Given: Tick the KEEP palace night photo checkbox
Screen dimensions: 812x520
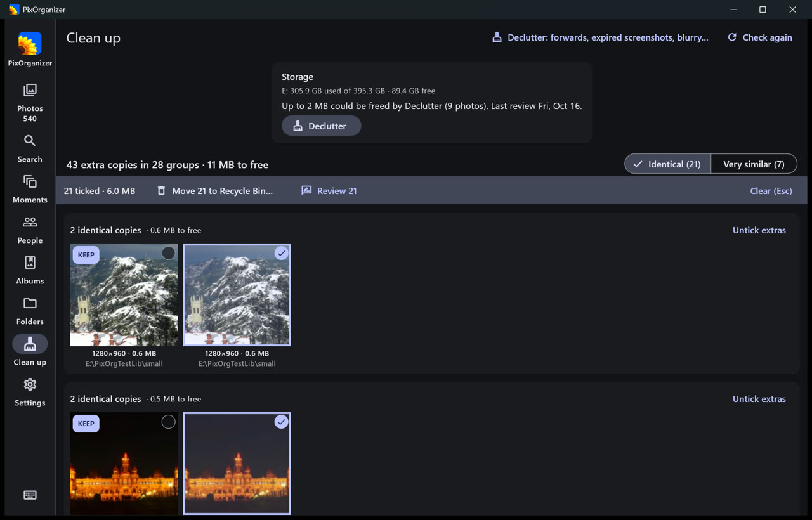Looking at the screenshot, I should pyautogui.click(x=168, y=422).
